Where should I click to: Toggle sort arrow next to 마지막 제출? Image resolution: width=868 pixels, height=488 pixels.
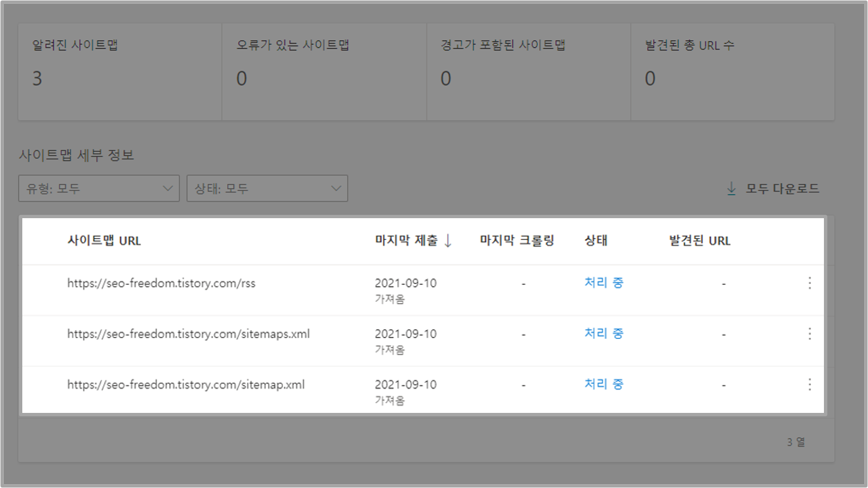click(x=448, y=240)
